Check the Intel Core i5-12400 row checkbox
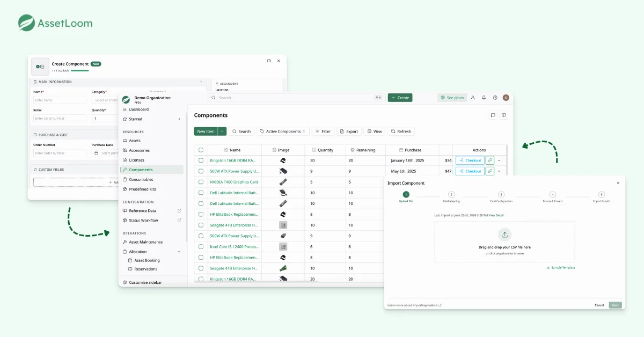Viewport: 644px width, 337px height. pos(201,246)
